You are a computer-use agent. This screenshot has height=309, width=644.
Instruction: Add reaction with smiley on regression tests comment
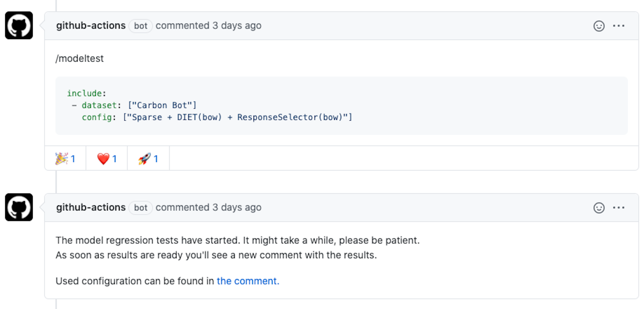[x=599, y=208]
